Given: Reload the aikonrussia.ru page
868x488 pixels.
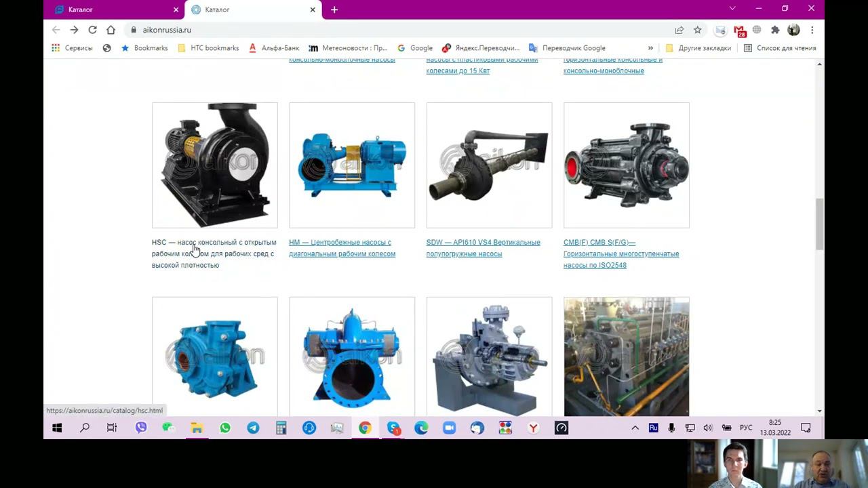Looking at the screenshot, I should (92, 30).
